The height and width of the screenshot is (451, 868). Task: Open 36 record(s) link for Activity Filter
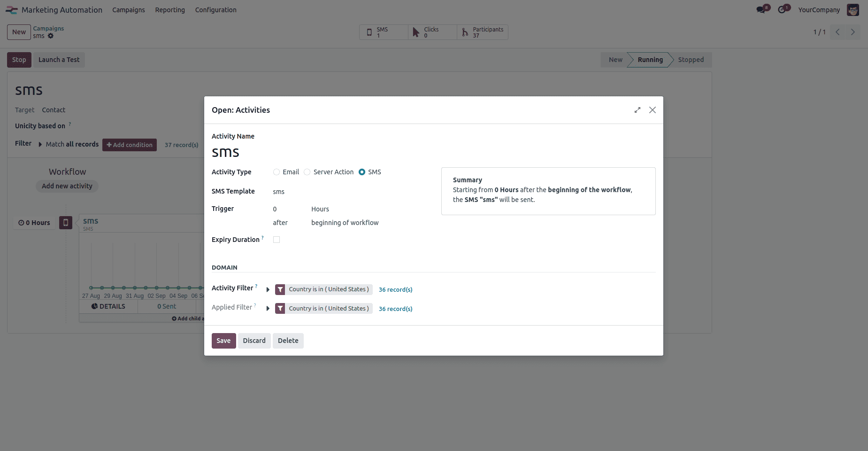[396, 290]
